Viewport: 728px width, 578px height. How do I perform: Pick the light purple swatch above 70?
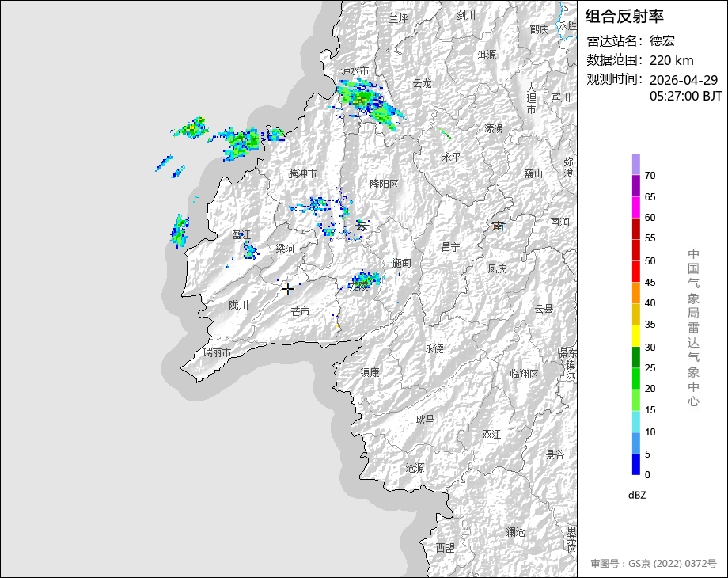point(636,164)
